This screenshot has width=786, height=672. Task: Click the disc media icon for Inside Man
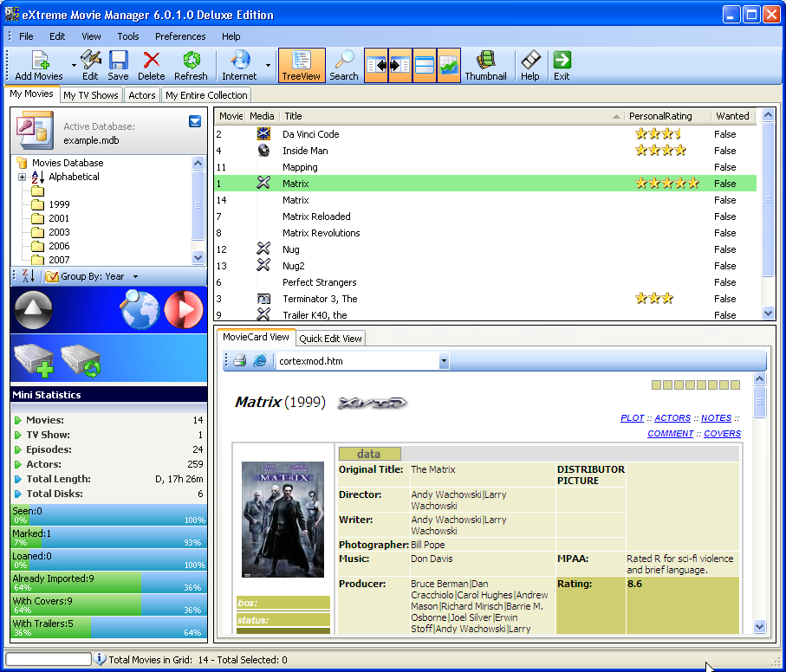263,150
